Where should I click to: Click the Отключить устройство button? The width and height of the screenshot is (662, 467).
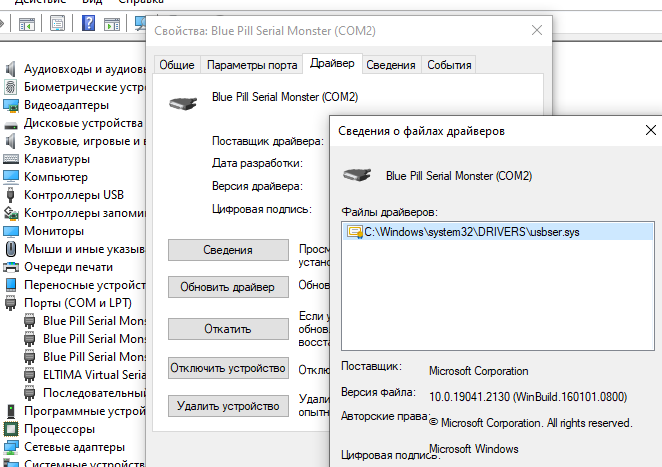[228, 367]
